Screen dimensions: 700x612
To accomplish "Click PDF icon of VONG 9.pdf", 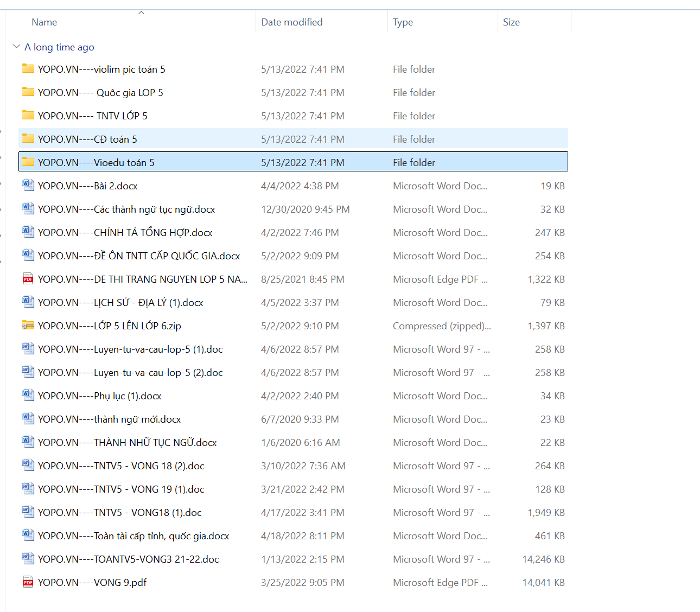I will coord(28,582).
